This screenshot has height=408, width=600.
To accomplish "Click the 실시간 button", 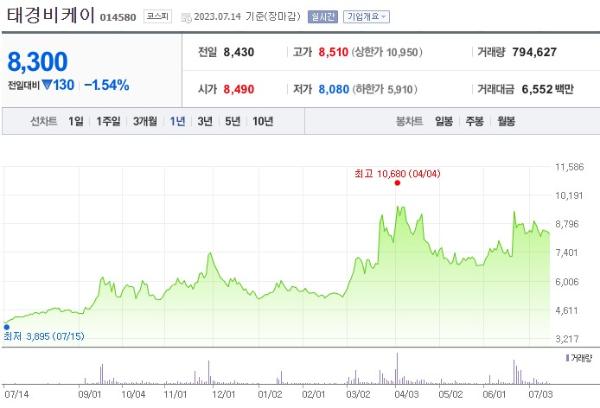I will [323, 17].
